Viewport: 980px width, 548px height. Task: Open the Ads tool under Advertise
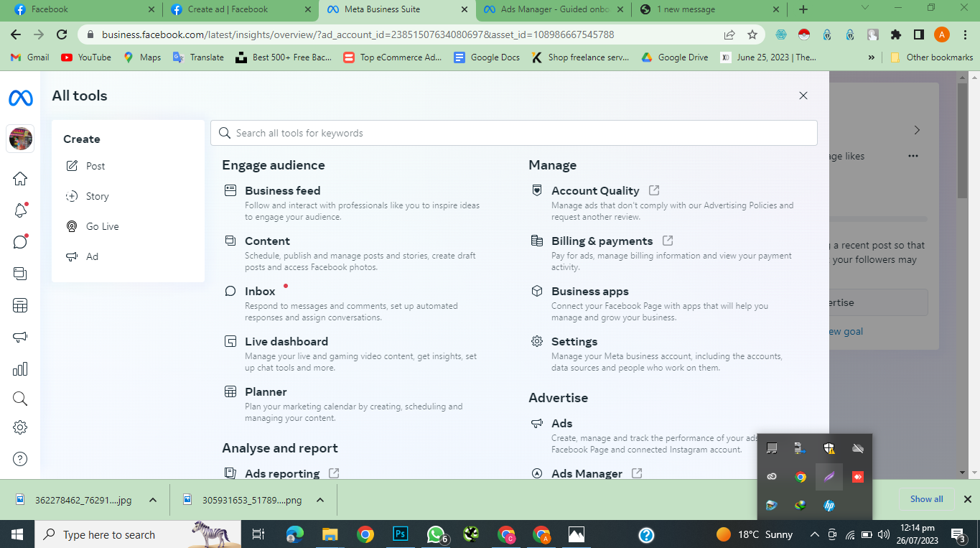tap(561, 423)
